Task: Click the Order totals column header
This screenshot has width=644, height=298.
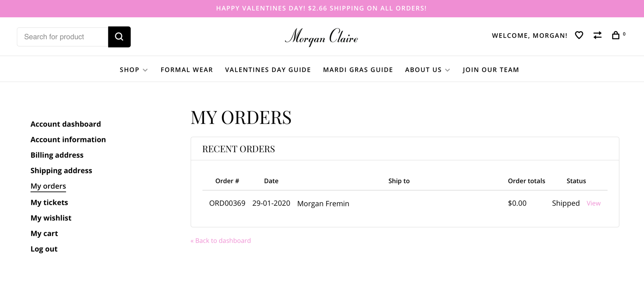Action: coord(526,181)
